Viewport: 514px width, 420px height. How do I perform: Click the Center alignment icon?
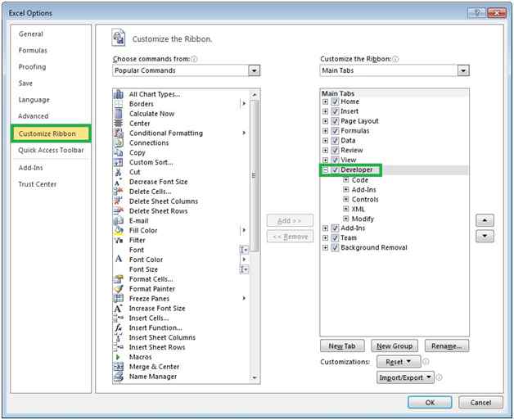tap(119, 124)
